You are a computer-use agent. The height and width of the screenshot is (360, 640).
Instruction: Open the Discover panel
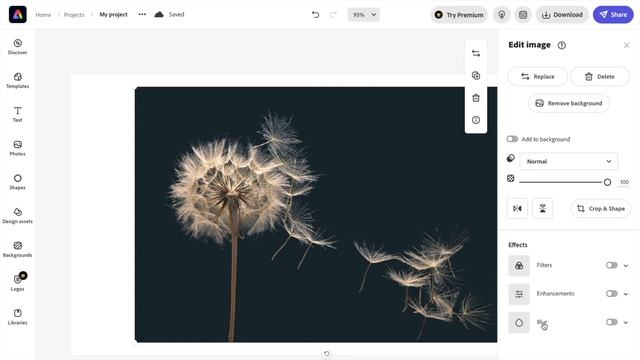coord(18,47)
